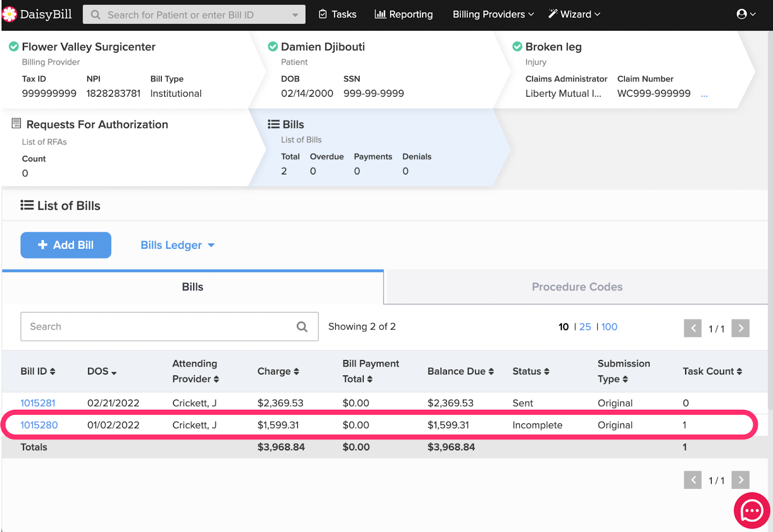This screenshot has width=773, height=532.
Task: Show 25 bills per page
Action: (585, 327)
